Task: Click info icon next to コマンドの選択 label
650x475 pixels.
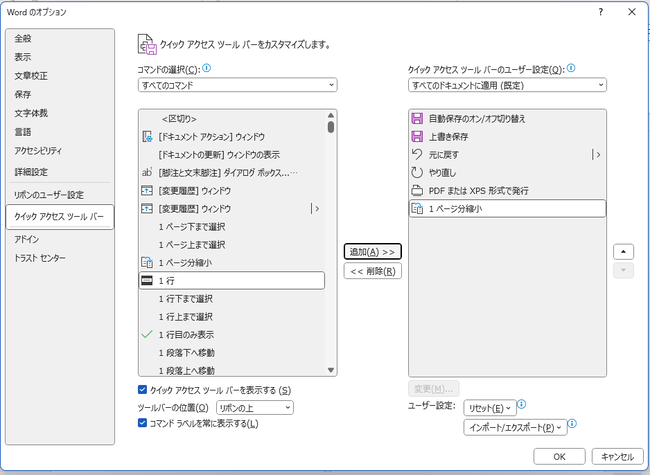Action: tap(206, 68)
